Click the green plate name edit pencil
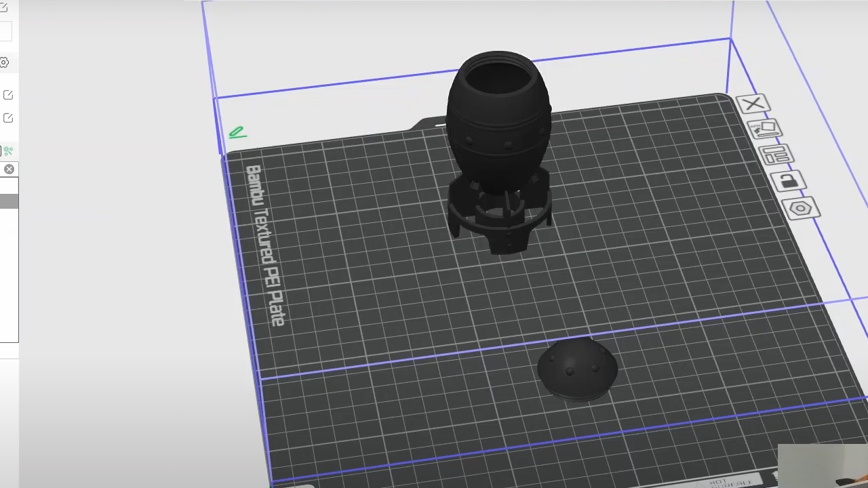 pyautogui.click(x=237, y=132)
